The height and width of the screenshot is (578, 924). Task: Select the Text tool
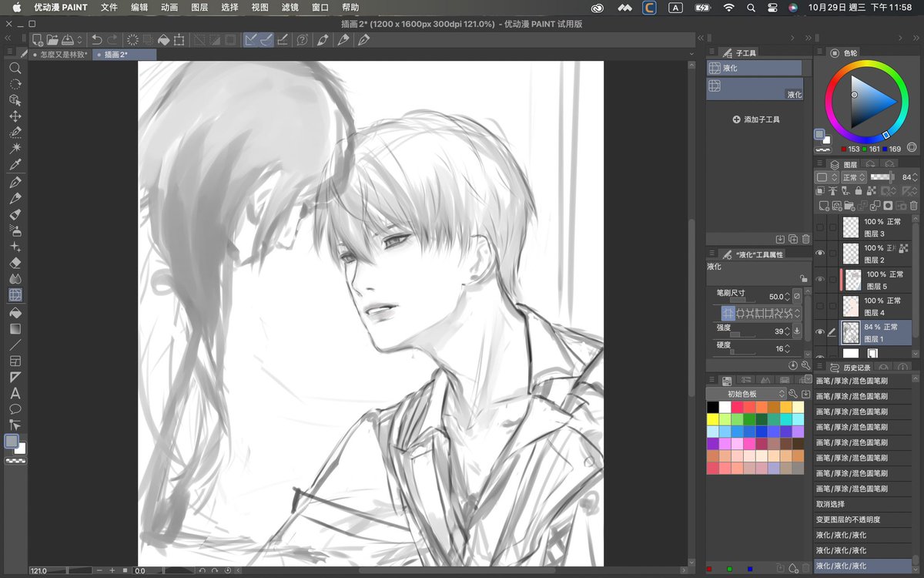tap(15, 393)
